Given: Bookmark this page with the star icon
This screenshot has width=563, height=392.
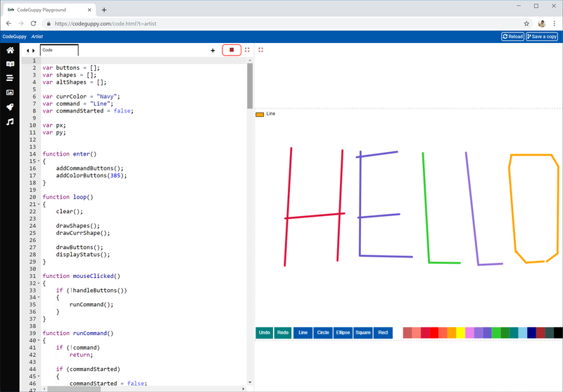Looking at the screenshot, I should (x=526, y=24).
